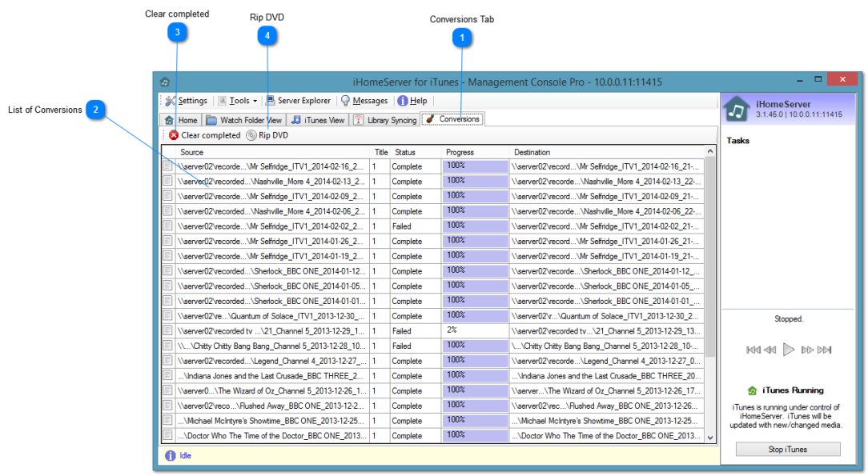Click the skip to next track button
The image size is (868, 476).
[x=824, y=350]
